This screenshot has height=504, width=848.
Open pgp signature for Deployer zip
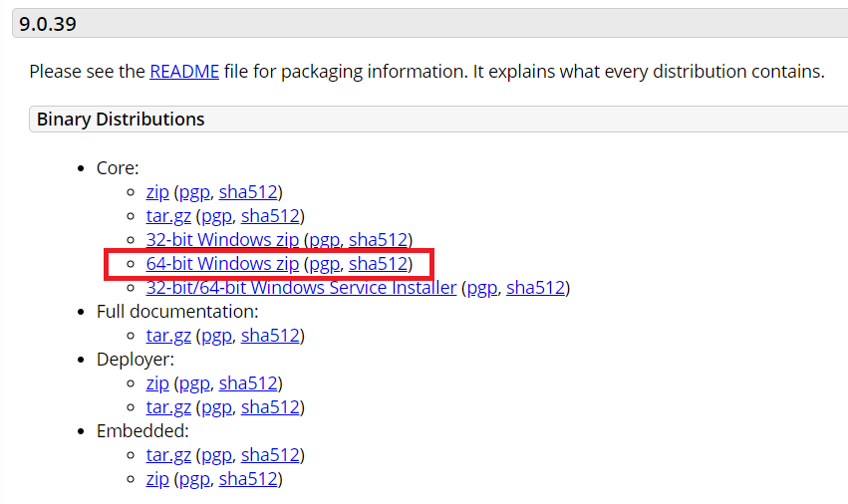coord(194,383)
